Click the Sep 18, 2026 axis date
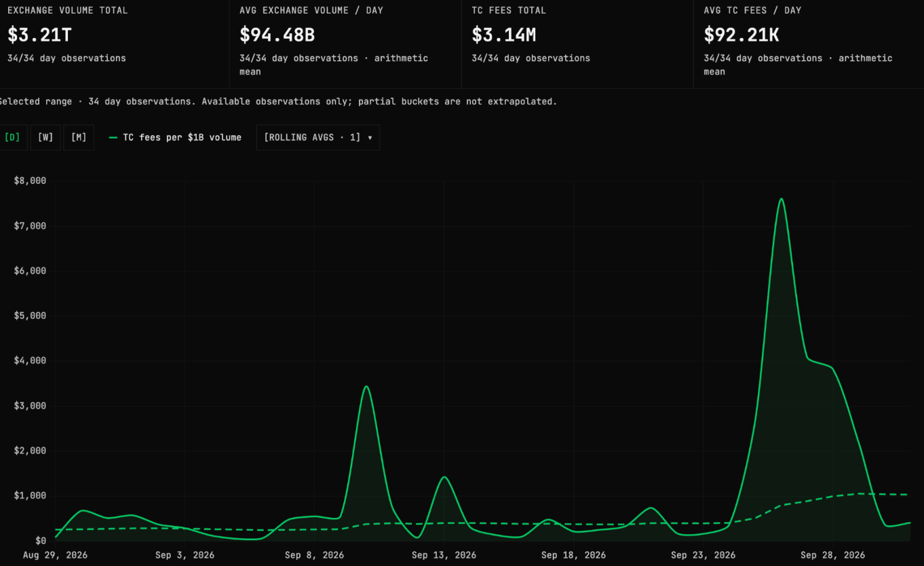Viewport: 924px width, 566px height. point(573,555)
